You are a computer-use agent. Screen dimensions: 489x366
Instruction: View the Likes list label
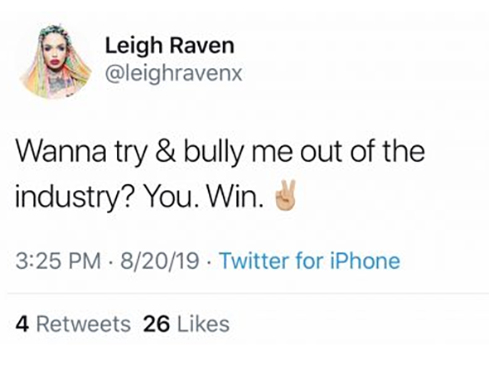(x=203, y=324)
